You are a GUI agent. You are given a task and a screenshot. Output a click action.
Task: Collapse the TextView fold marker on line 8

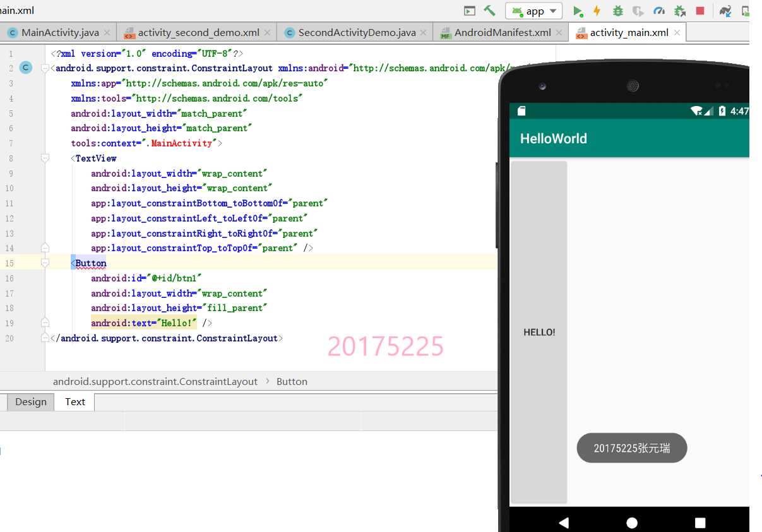point(45,158)
